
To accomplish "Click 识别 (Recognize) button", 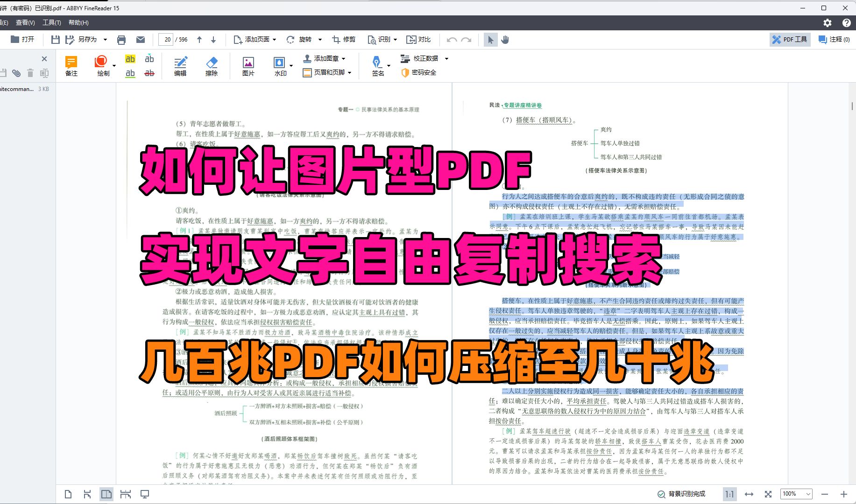I will point(379,40).
